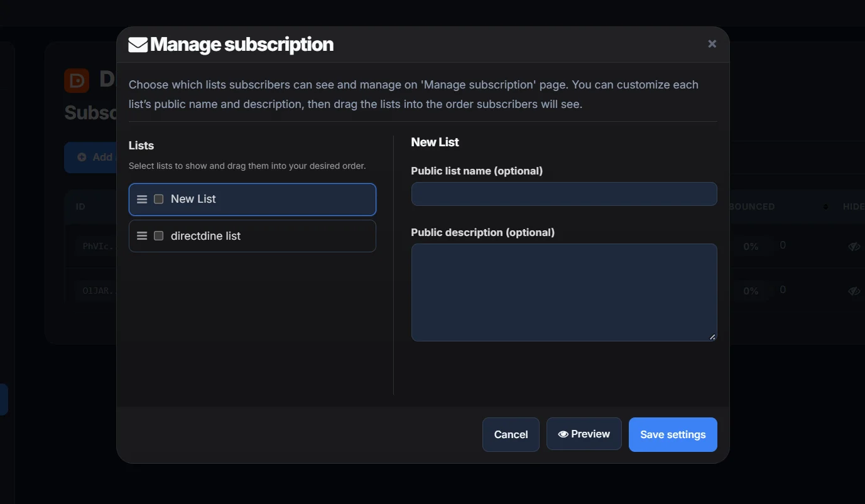Open the Preview of subscription page
865x504 pixels.
point(584,434)
